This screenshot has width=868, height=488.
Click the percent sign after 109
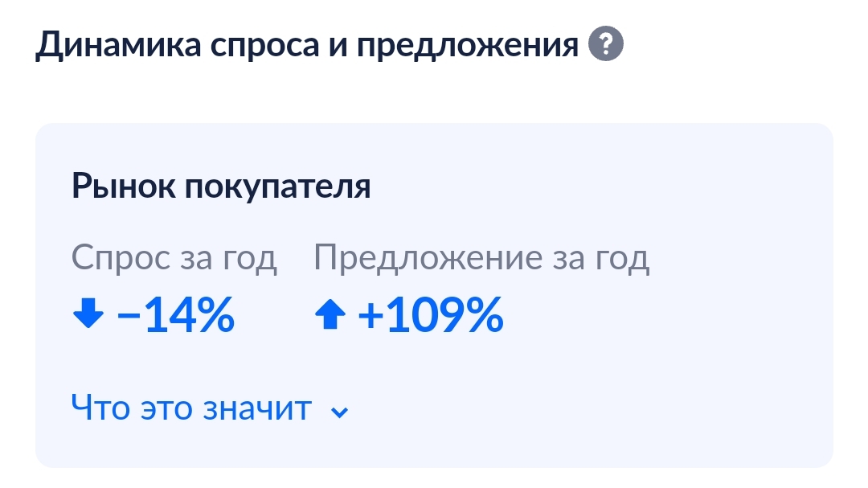pos(485,314)
